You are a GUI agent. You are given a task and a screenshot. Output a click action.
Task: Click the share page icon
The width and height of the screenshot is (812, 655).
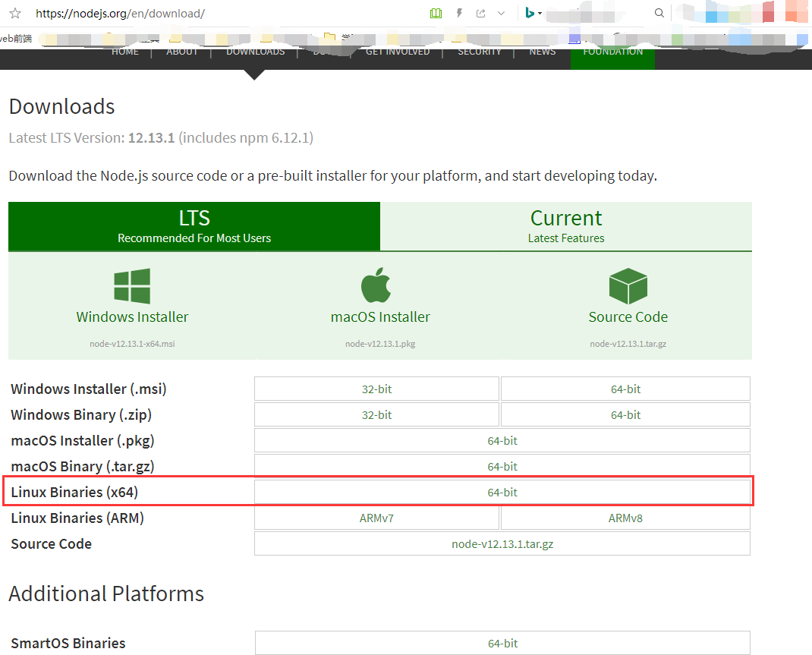pos(480,14)
